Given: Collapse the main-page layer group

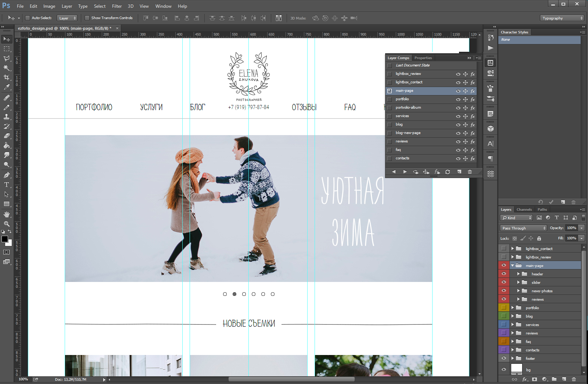Looking at the screenshot, I should click(x=512, y=265).
